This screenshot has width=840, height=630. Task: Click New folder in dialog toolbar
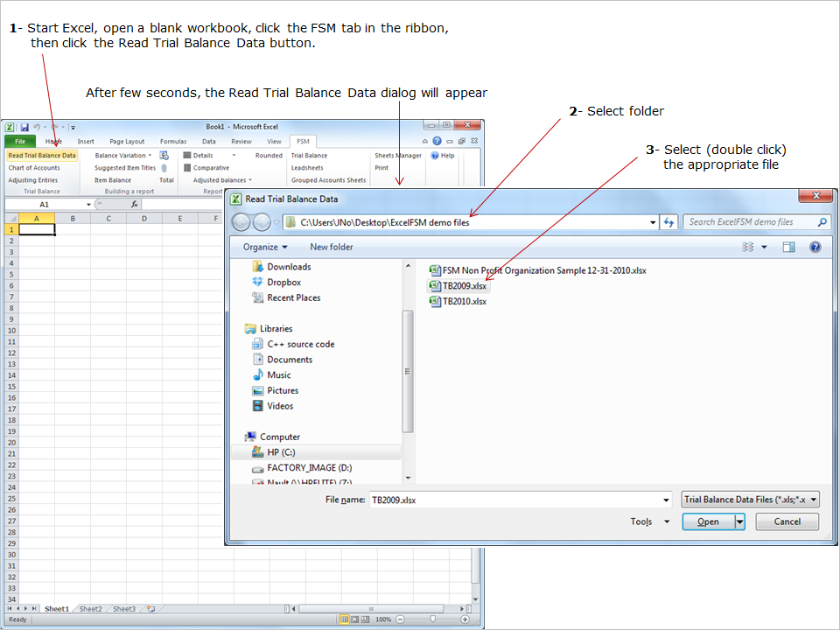point(331,247)
